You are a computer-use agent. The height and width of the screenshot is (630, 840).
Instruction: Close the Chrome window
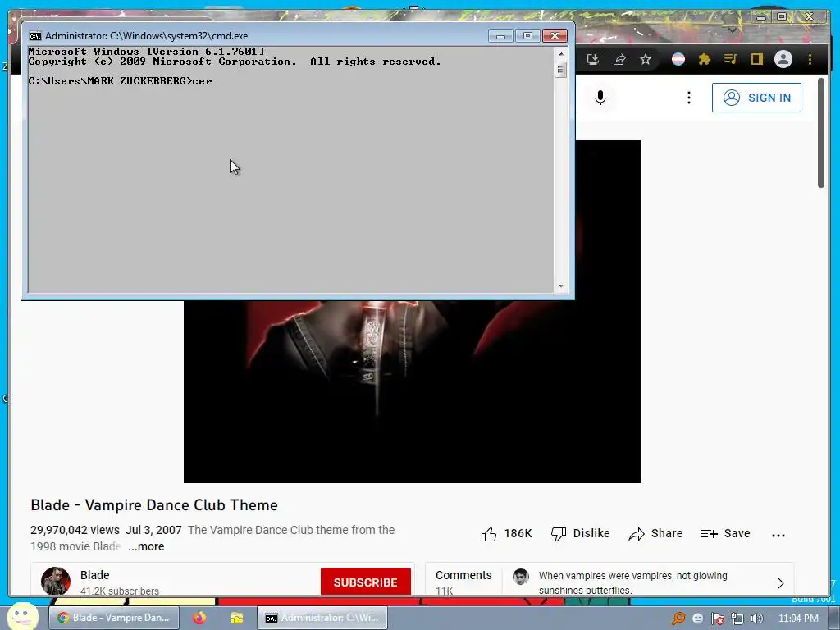pyautogui.click(x=809, y=17)
